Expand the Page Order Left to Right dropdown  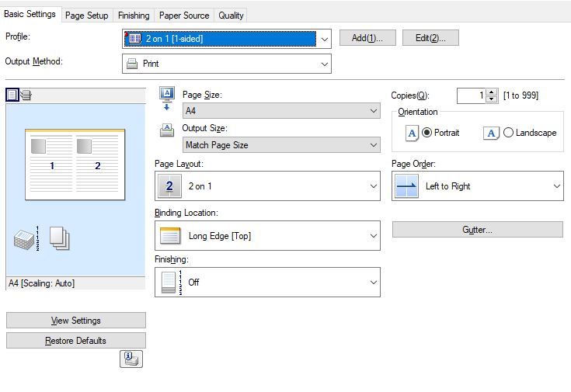pyautogui.click(x=478, y=186)
